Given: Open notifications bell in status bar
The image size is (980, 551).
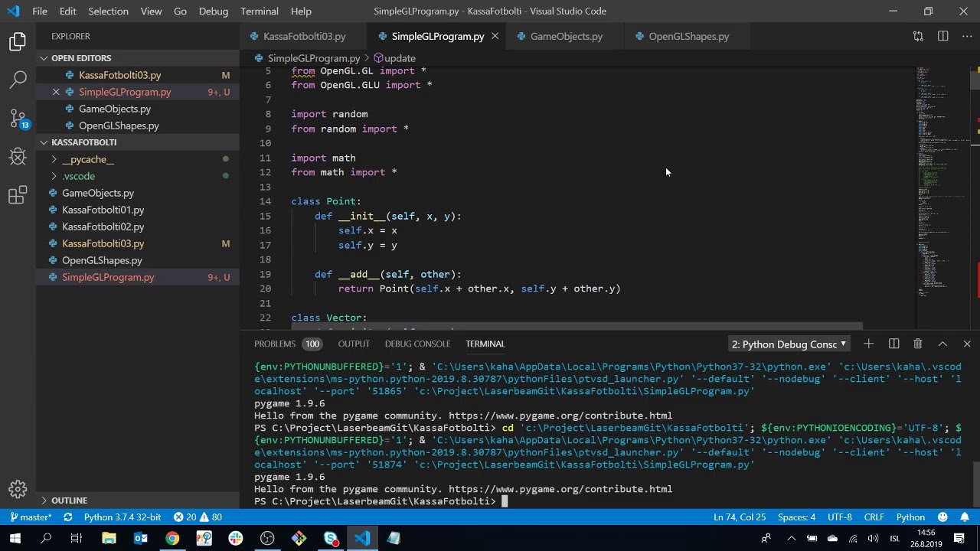Looking at the screenshot, I should coord(965,517).
